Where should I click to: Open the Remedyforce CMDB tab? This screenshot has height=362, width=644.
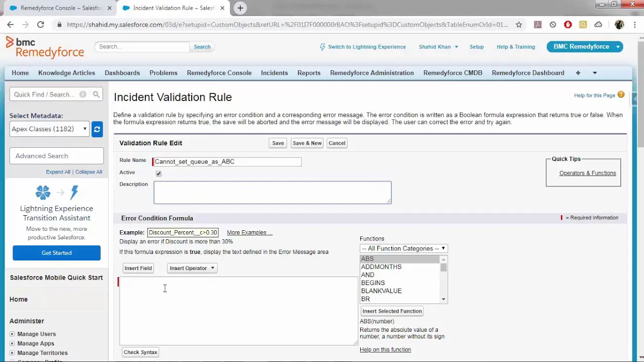[453, 73]
